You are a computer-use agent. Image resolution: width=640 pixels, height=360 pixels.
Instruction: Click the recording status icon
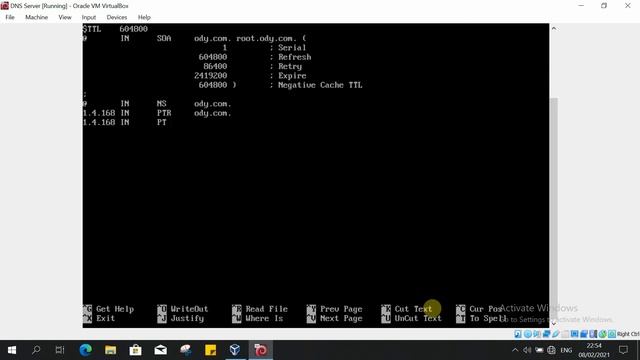tap(584, 334)
